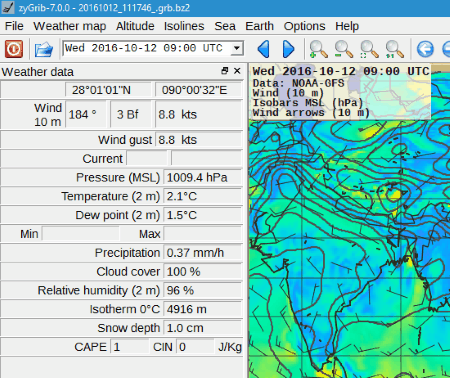Open the Options menu

point(304,26)
